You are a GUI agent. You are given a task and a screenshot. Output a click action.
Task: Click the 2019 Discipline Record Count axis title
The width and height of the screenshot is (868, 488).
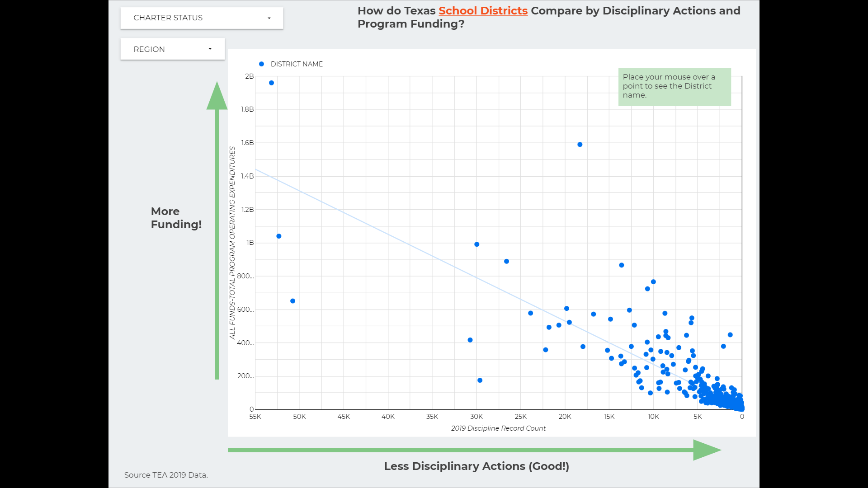tap(498, 428)
